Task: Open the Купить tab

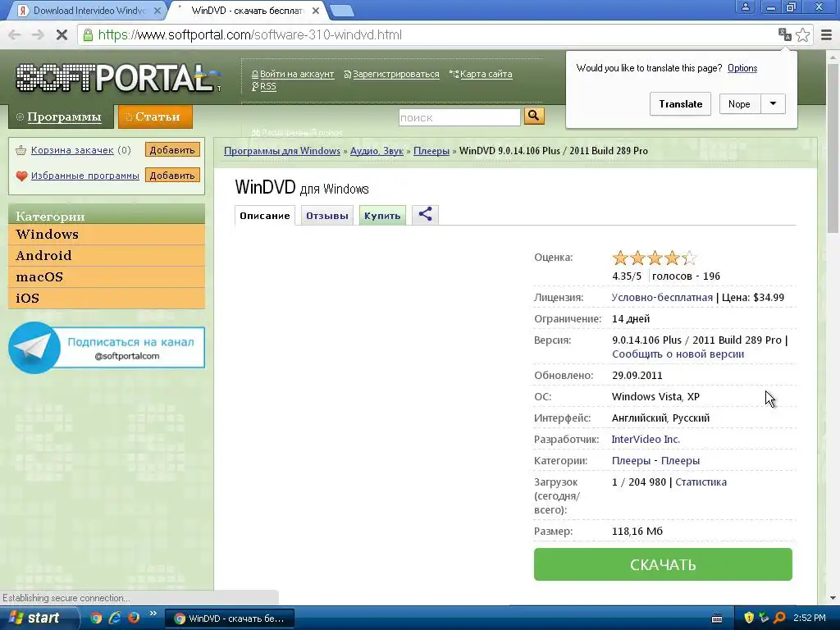Action: [382, 216]
